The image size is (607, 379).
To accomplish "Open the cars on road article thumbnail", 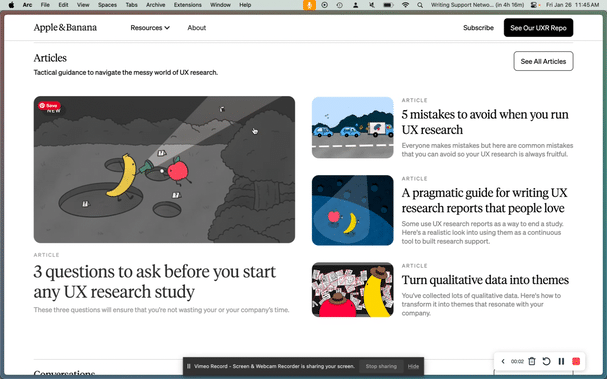I will coord(353,127).
